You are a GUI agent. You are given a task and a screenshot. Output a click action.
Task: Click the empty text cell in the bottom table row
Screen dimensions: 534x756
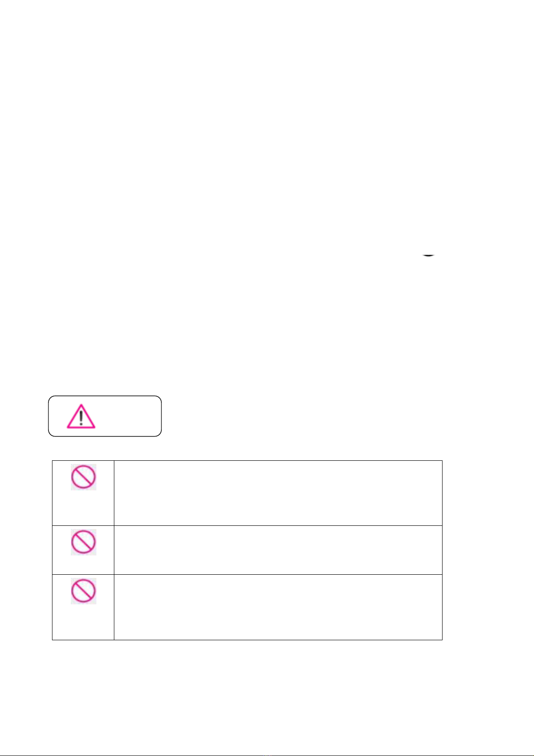[278, 607]
